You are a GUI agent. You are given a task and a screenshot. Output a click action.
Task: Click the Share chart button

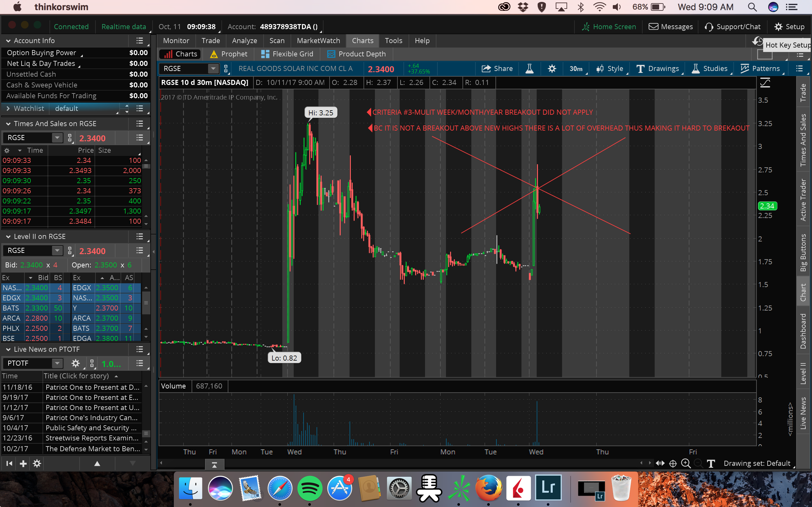tap(497, 69)
